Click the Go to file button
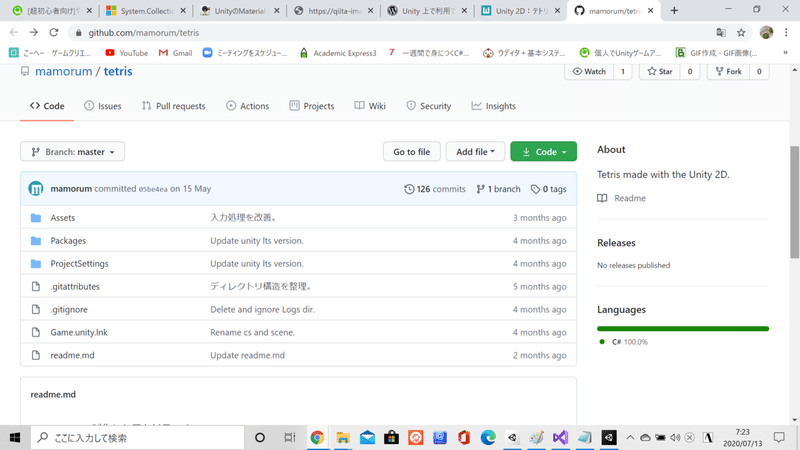Screen dimensions: 800x450 [411, 152]
